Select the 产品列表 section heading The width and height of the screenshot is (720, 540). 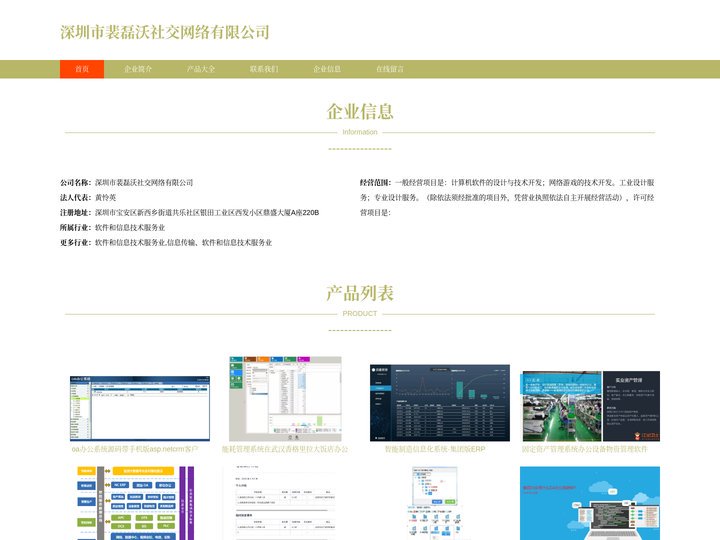pyautogui.click(x=360, y=293)
